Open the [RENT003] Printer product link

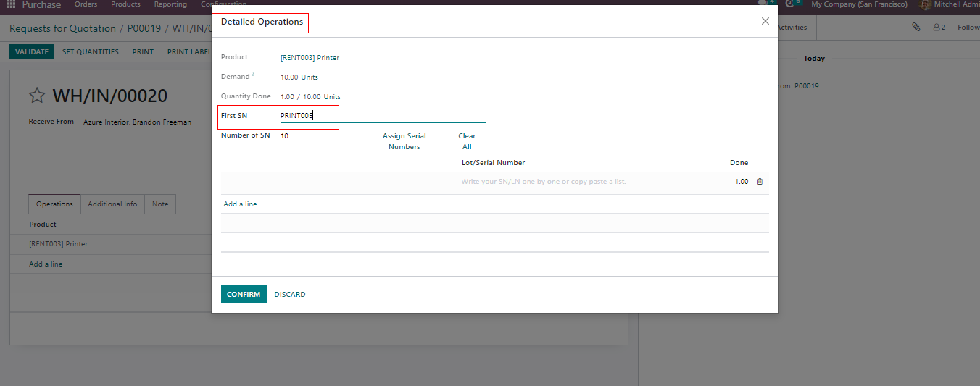click(310, 58)
